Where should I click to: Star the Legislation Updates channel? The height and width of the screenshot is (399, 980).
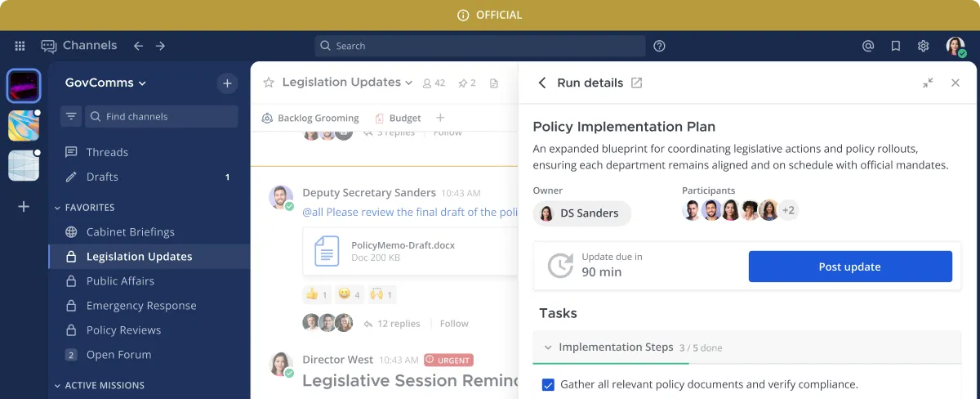coord(269,83)
